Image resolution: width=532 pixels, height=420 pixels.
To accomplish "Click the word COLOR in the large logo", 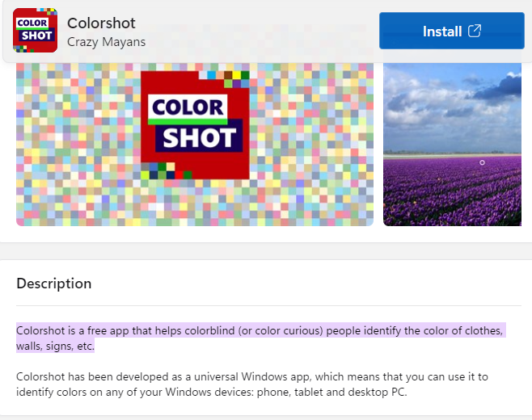I will 188,107.
